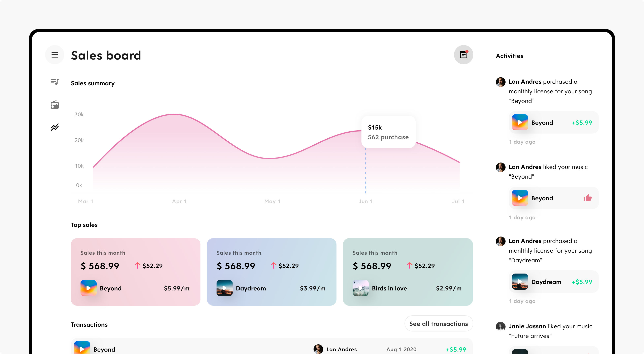
Task: Play Daydream in the activity card
Action: [x=520, y=282]
